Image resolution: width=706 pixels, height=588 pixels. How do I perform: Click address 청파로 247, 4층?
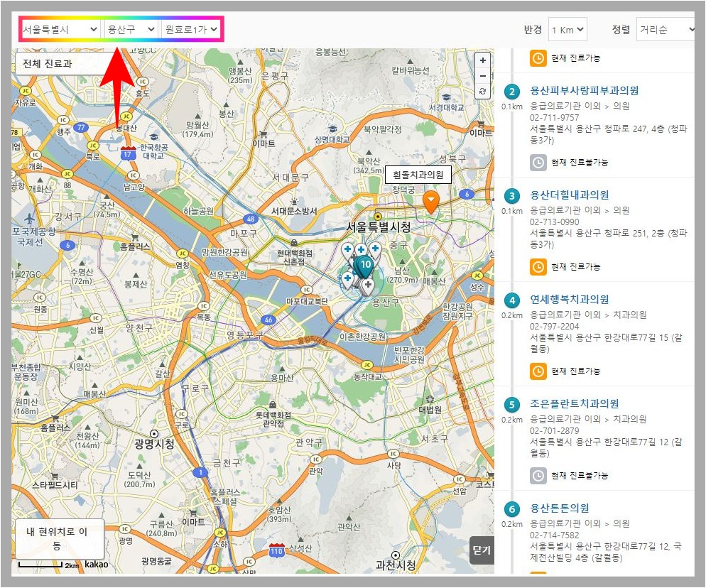click(x=608, y=134)
